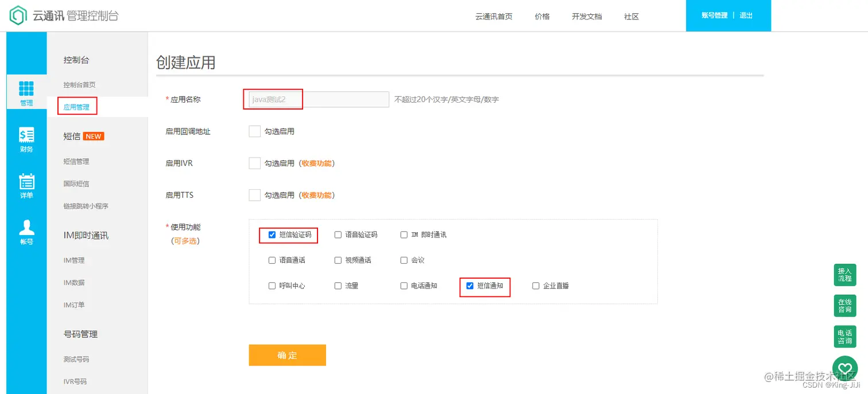Check the 启用回调地址 checkbox

pyautogui.click(x=255, y=131)
